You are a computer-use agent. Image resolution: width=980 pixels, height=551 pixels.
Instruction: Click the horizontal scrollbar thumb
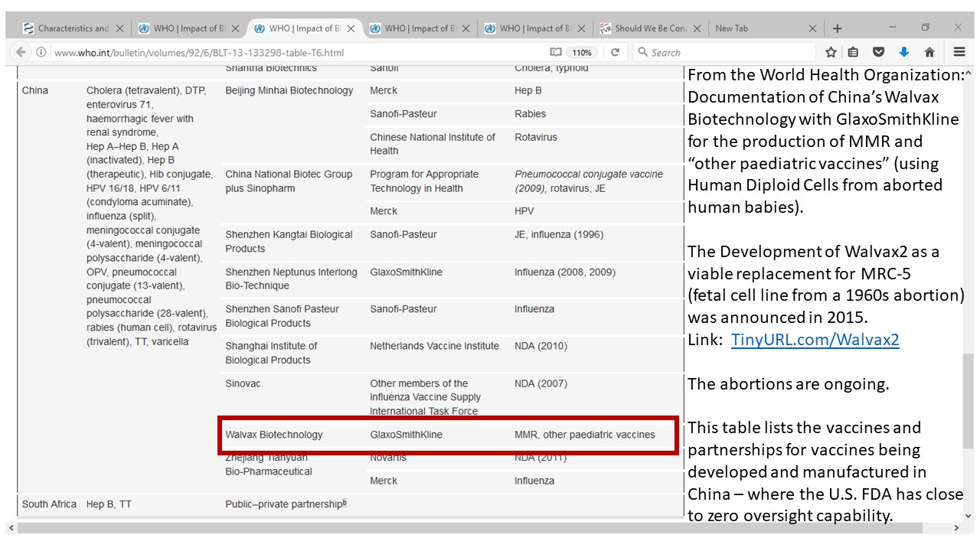pos(469,528)
